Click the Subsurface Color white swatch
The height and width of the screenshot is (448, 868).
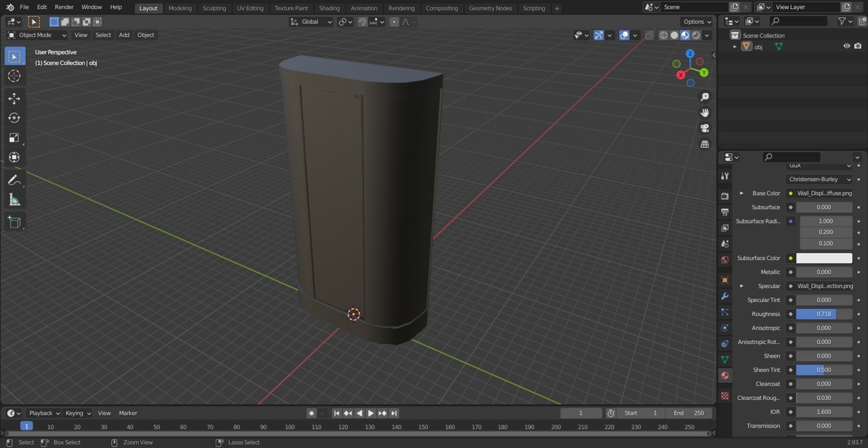pyautogui.click(x=824, y=258)
